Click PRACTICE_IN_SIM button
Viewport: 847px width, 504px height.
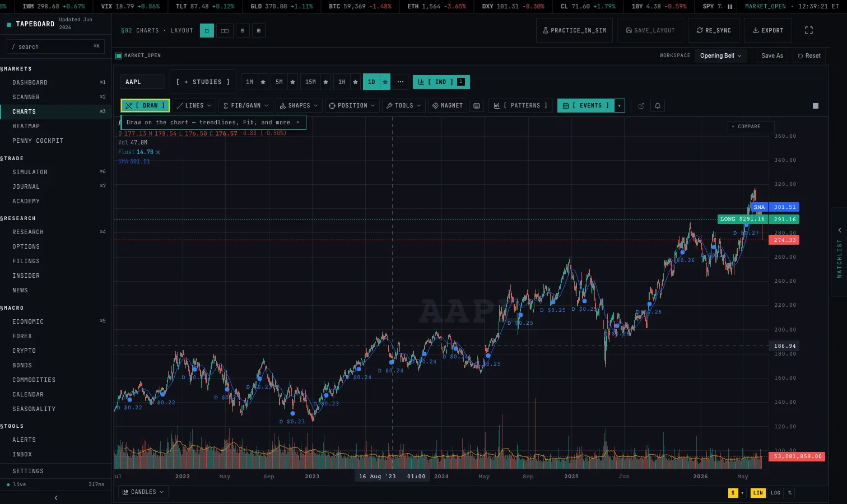click(575, 30)
